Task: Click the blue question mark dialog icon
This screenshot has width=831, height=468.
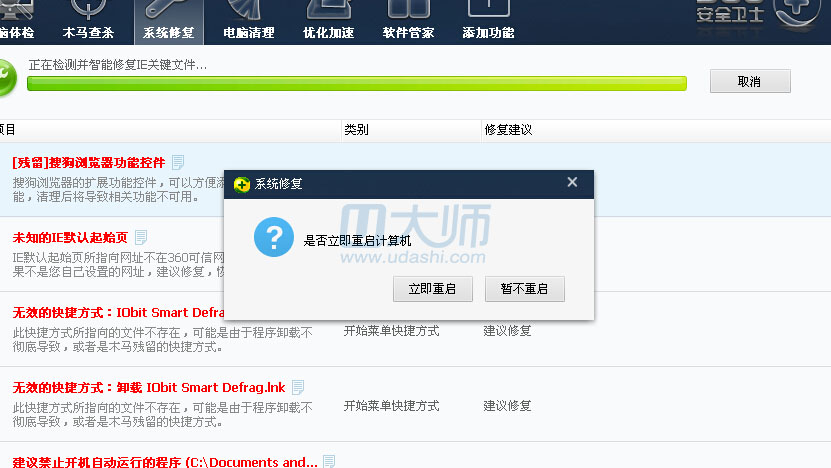Action: [x=273, y=237]
